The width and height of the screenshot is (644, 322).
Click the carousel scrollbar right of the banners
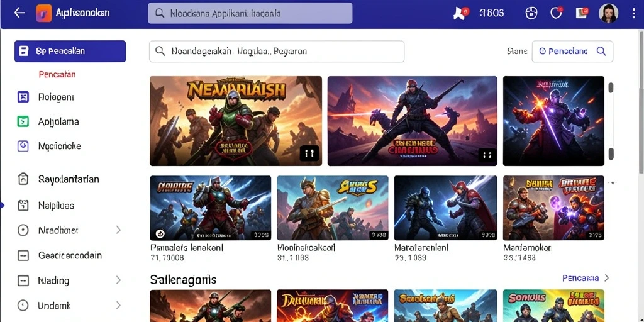(x=611, y=121)
